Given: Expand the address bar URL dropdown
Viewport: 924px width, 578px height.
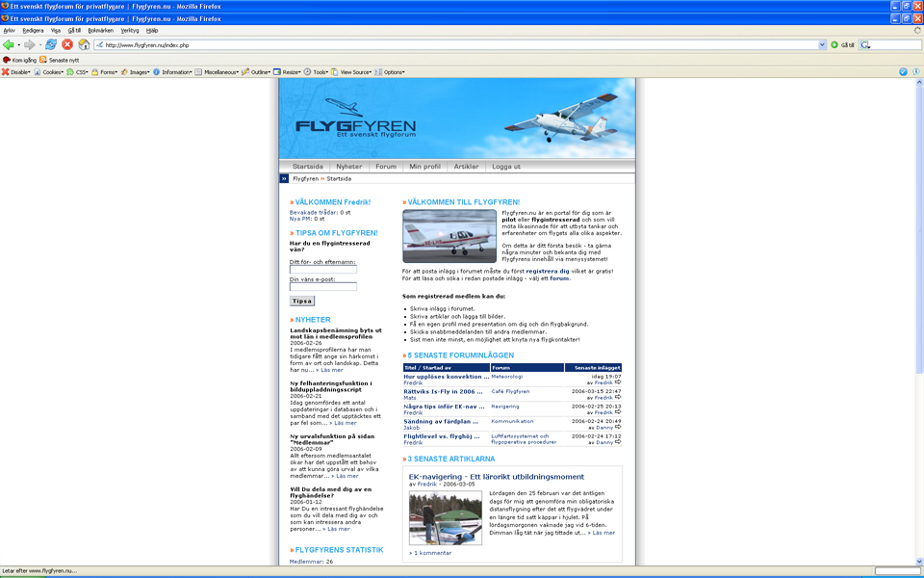Looking at the screenshot, I should pyautogui.click(x=822, y=45).
